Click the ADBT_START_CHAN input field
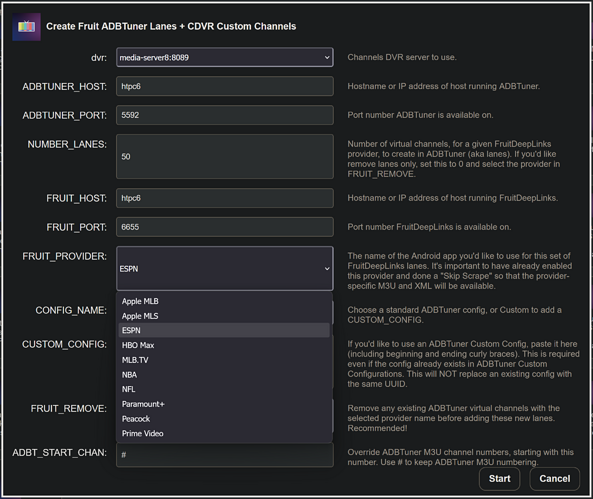Image resolution: width=593 pixels, height=499 pixels. click(x=225, y=455)
